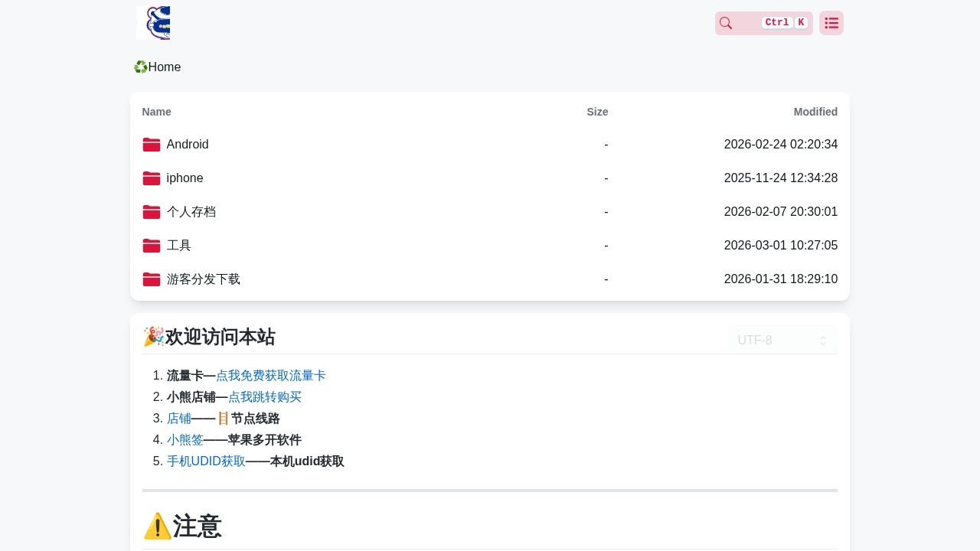Open the 点我跳转购买 link
The height and width of the screenshot is (551, 980).
(x=265, y=397)
